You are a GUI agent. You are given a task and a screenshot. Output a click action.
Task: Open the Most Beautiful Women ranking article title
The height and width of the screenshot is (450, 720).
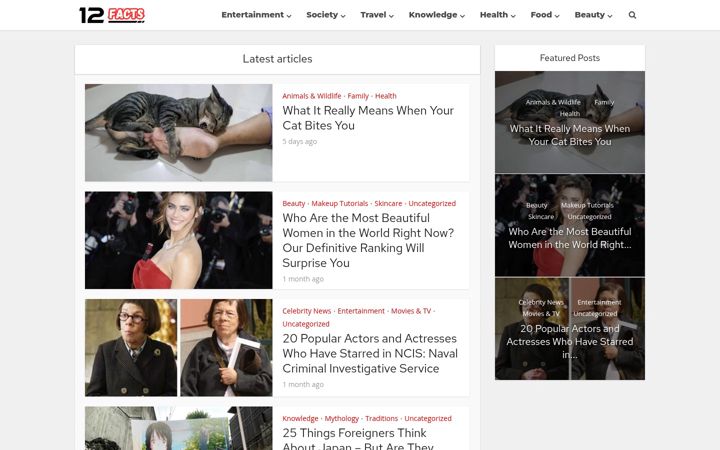pos(368,240)
